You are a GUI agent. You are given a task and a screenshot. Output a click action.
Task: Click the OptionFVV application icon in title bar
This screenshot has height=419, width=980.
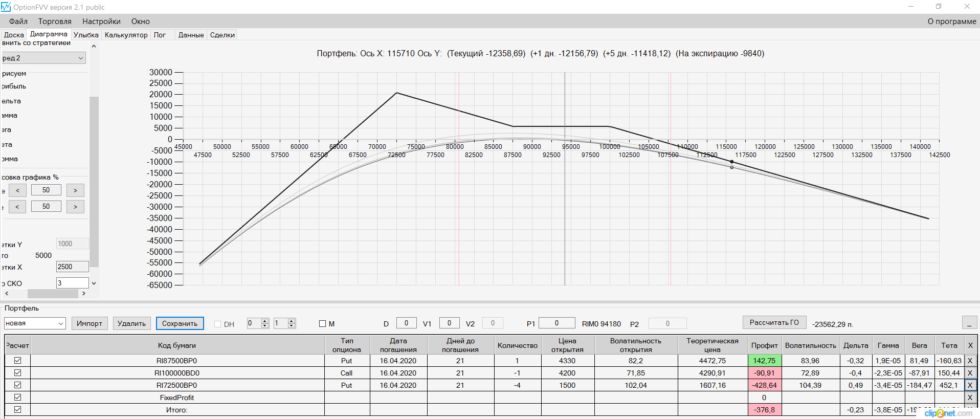click(x=6, y=7)
